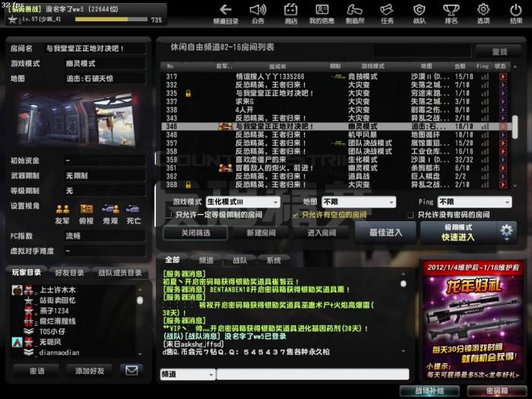Switch to the All (全部) chat tab
The width and height of the screenshot is (532, 399).
point(173,260)
